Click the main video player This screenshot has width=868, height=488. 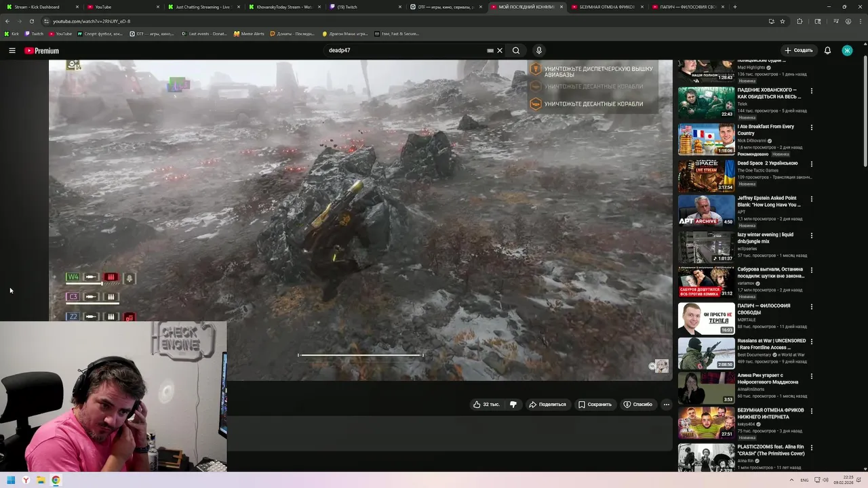click(x=360, y=220)
